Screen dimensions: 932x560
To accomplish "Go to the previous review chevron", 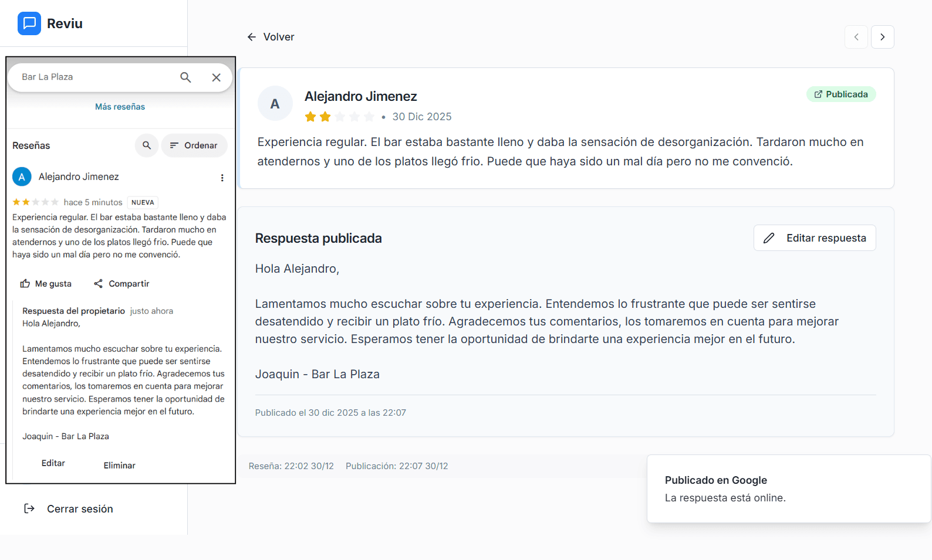I will pyautogui.click(x=856, y=37).
